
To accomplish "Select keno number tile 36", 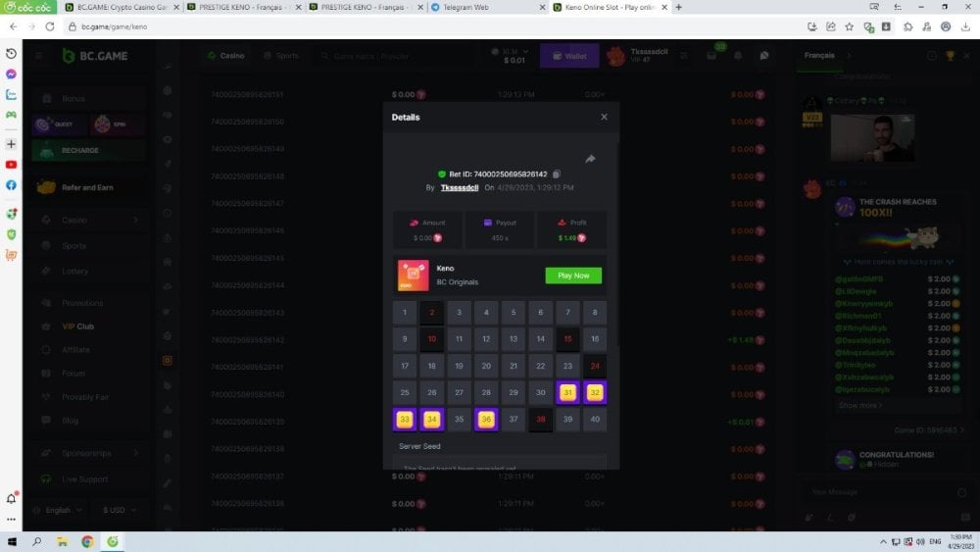I will tap(486, 420).
